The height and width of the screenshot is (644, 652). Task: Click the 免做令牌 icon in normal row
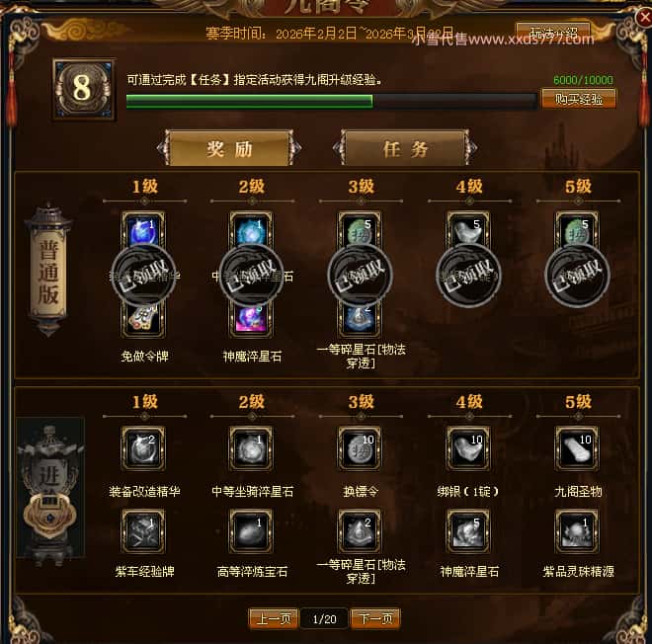tap(143, 319)
